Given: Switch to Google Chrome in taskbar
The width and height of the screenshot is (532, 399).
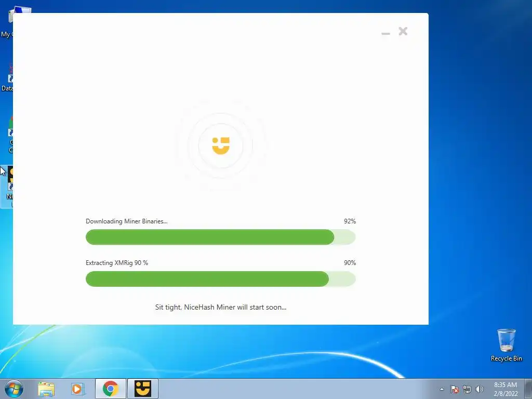Looking at the screenshot, I should tap(111, 389).
